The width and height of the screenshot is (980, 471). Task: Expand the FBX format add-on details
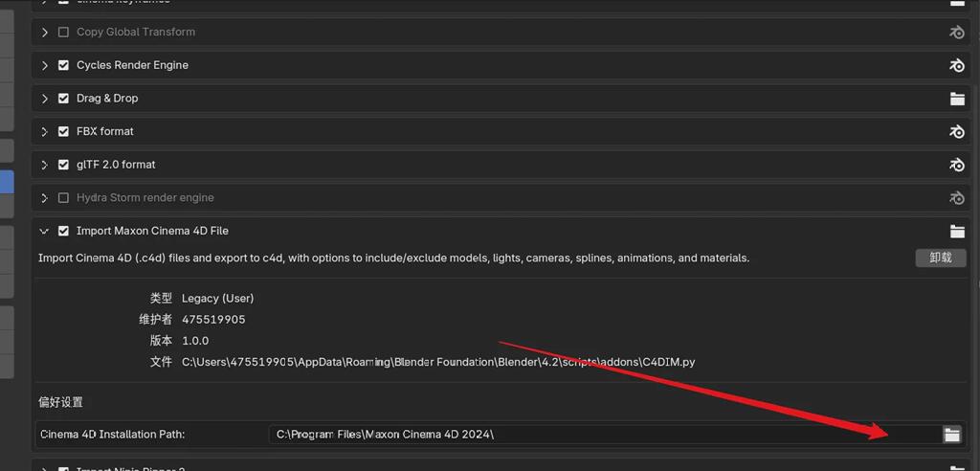click(44, 131)
